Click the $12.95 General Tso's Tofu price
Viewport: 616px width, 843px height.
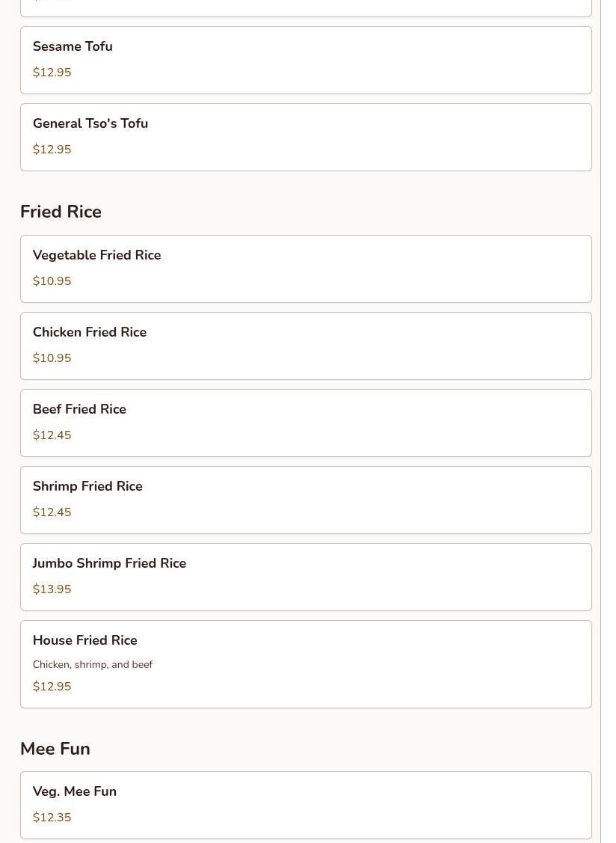tap(52, 149)
